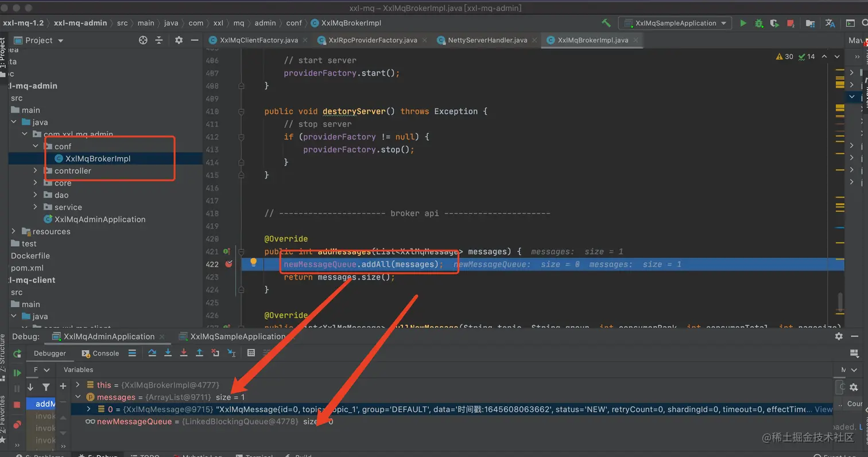Click Drop Frame in the debugger toolbar
868x457 pixels.
pyautogui.click(x=215, y=353)
